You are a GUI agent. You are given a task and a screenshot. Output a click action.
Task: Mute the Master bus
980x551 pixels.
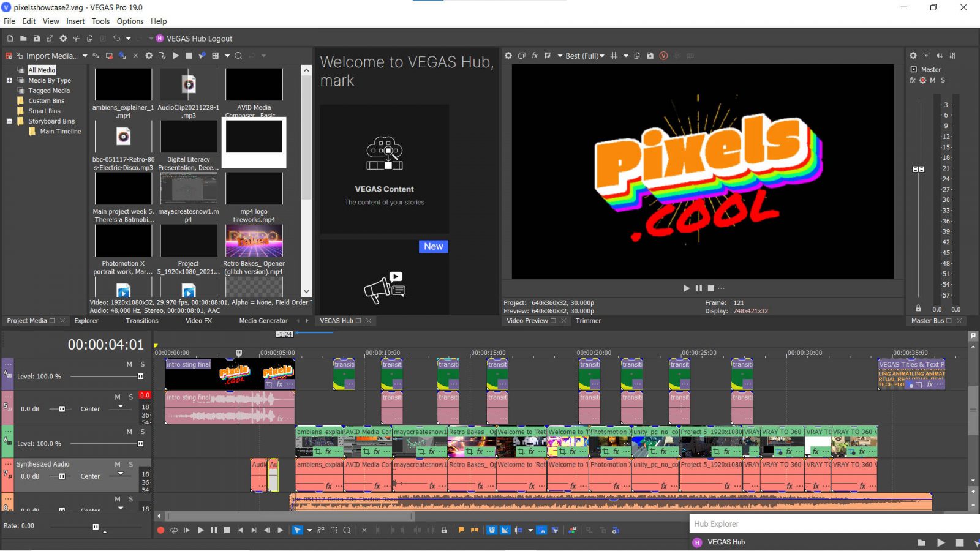[x=933, y=80]
